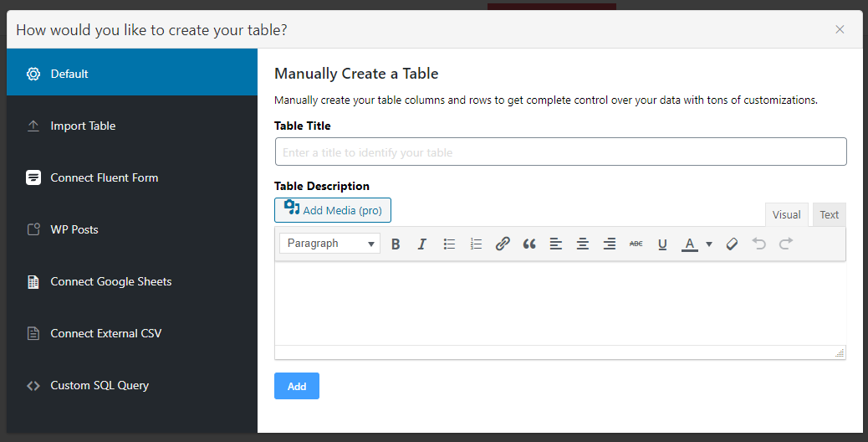This screenshot has width=868, height=442.
Task: Close the create table dialog
Action: tap(840, 29)
